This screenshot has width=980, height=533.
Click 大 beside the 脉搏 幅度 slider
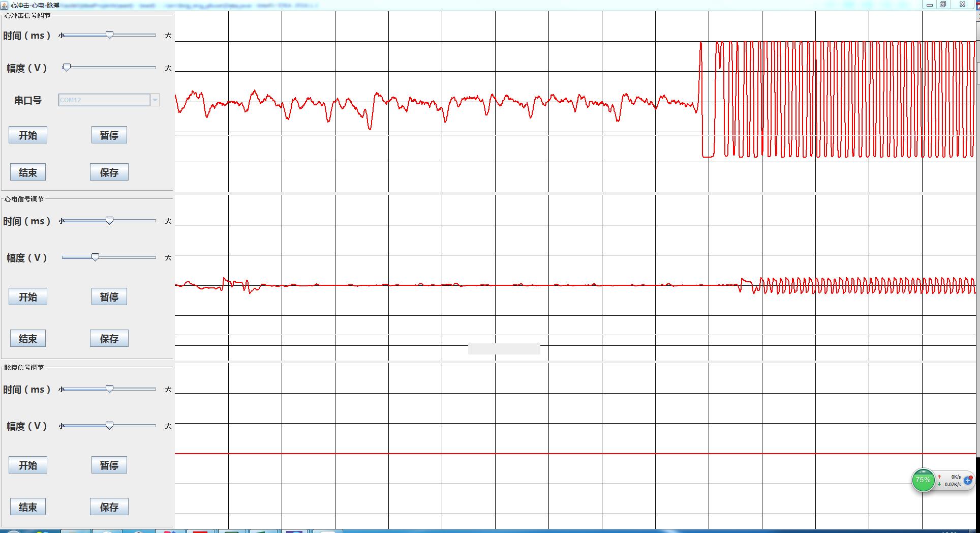pyautogui.click(x=168, y=426)
